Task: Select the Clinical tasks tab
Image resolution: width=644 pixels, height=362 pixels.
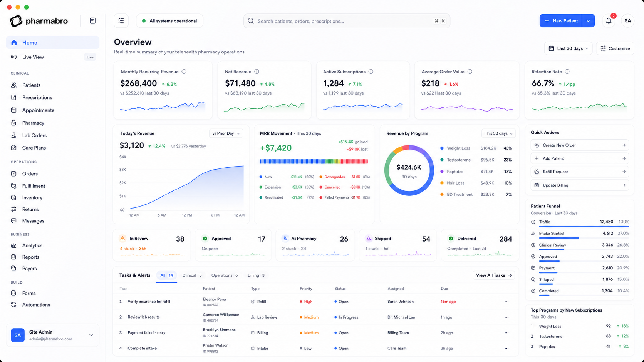Action: (192, 275)
